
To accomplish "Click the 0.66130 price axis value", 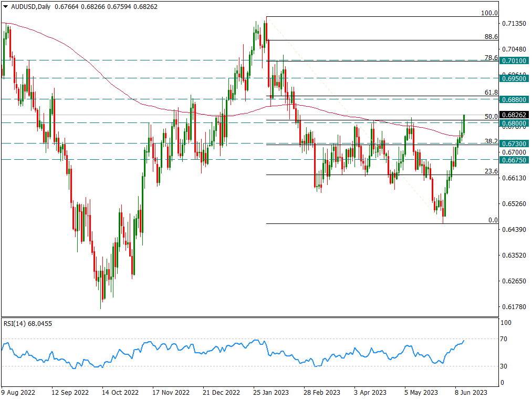I will click(514, 178).
